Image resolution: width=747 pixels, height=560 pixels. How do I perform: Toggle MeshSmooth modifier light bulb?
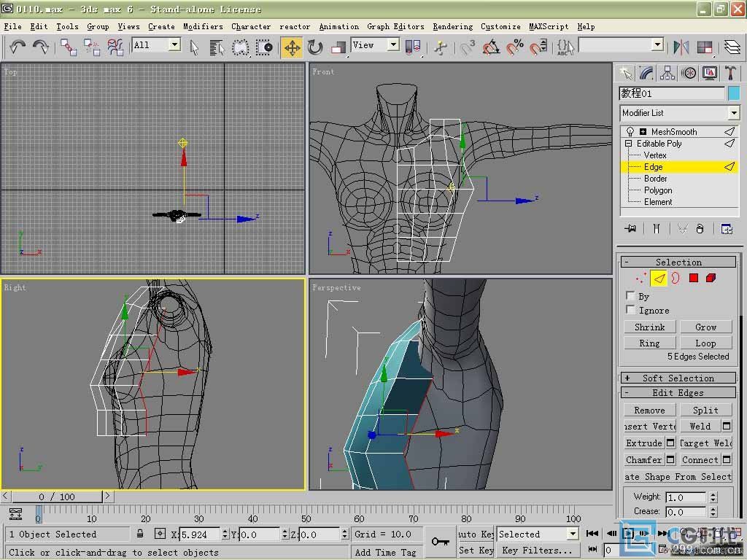pyautogui.click(x=630, y=131)
